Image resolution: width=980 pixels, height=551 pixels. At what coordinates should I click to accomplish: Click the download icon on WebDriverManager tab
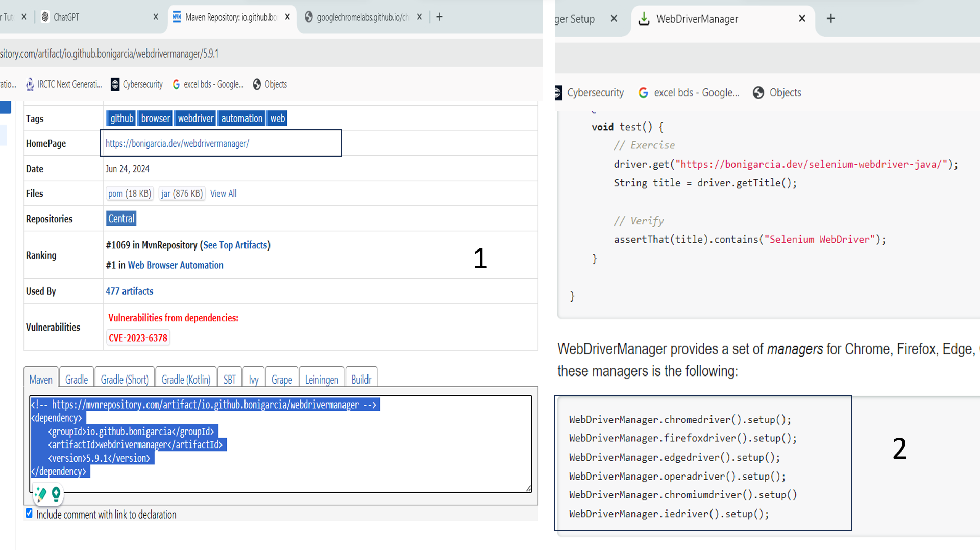pyautogui.click(x=644, y=18)
